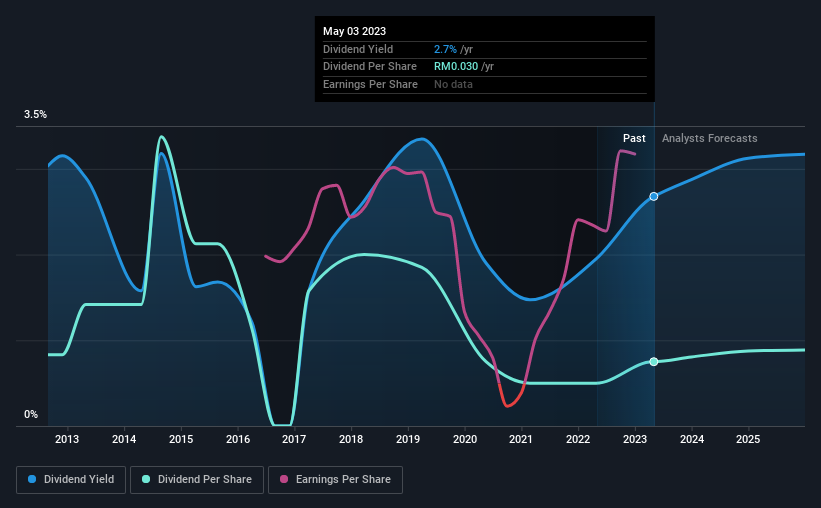Click the No data earnings value
The image size is (821, 508).
(453, 84)
